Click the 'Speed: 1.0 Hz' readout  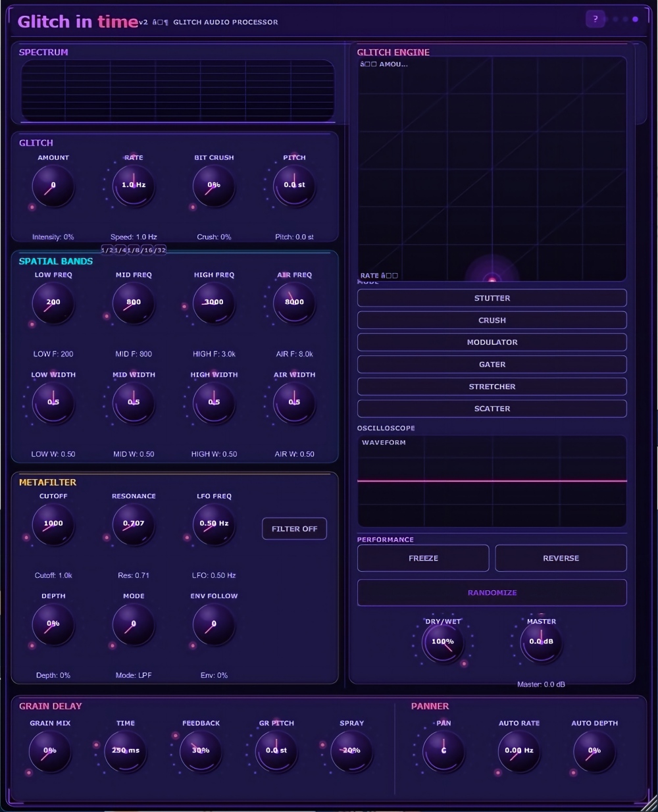134,237
